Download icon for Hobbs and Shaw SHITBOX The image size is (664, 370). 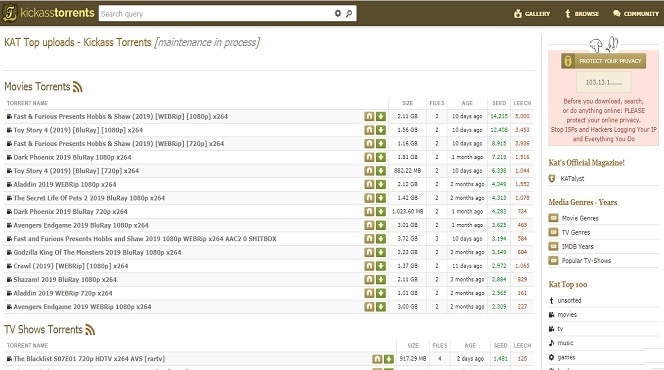click(x=381, y=239)
